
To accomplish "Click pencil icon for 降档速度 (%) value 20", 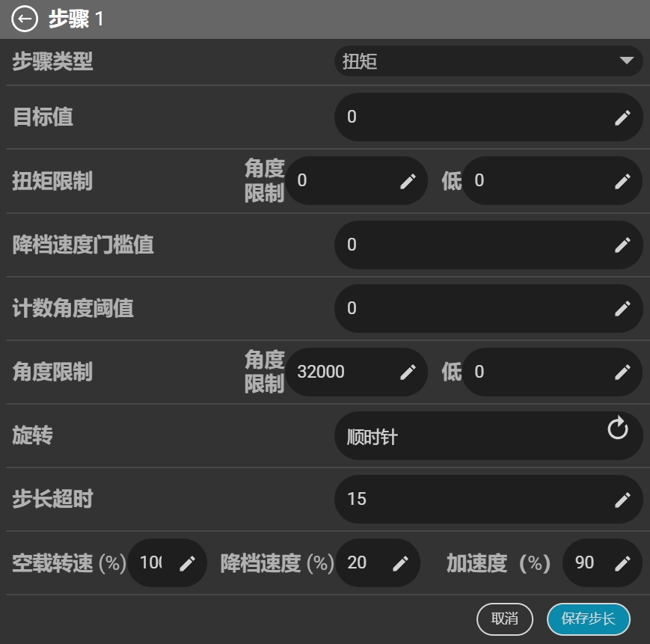I will point(400,564).
